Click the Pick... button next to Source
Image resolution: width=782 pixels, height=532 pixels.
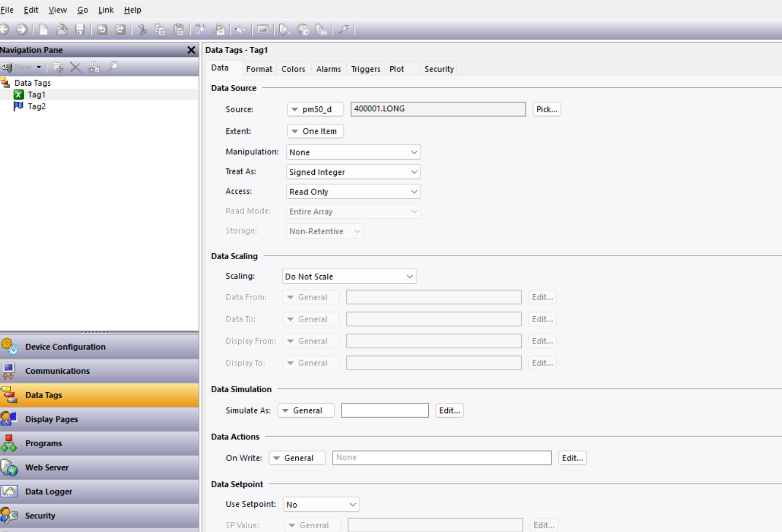click(546, 109)
